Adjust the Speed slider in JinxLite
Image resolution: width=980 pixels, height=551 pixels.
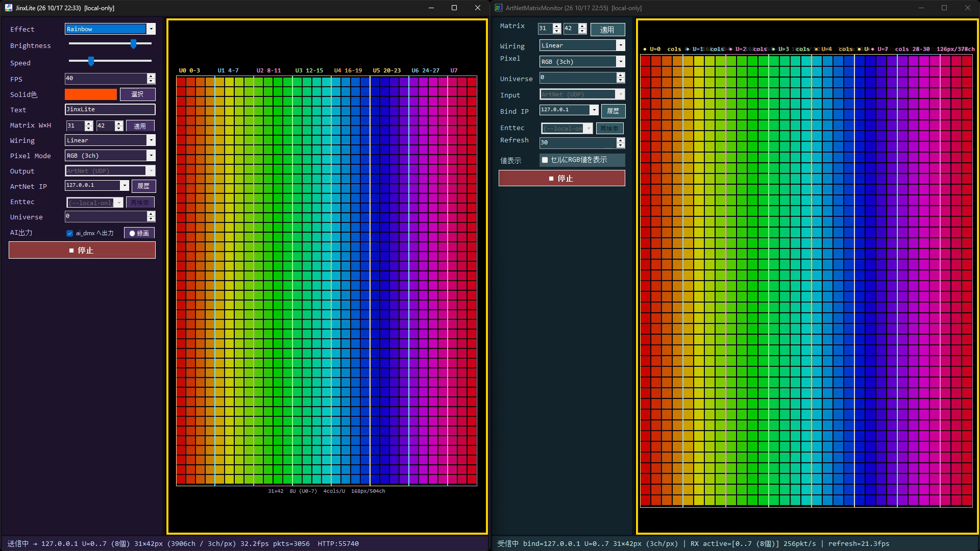click(110, 61)
